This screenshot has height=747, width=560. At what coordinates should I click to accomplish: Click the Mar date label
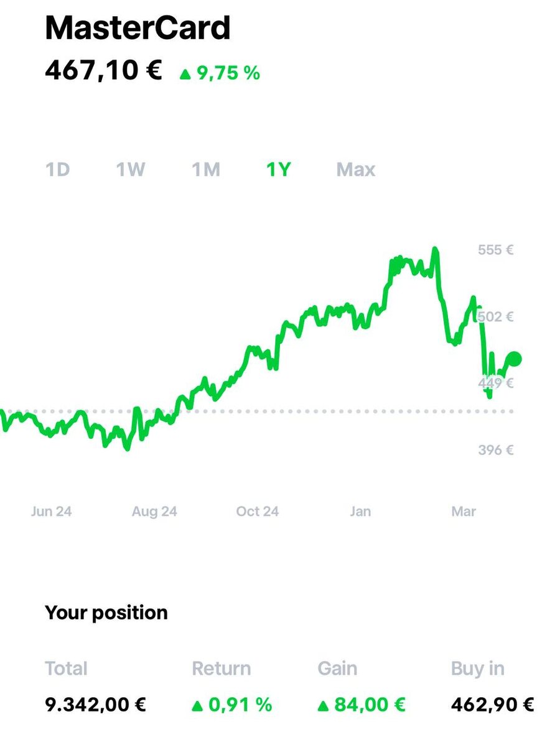click(464, 512)
